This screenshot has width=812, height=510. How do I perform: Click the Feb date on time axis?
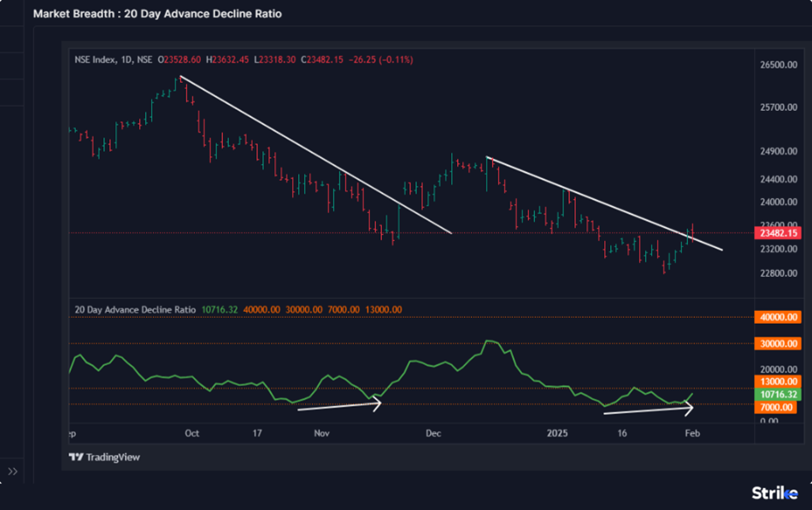[x=692, y=433]
